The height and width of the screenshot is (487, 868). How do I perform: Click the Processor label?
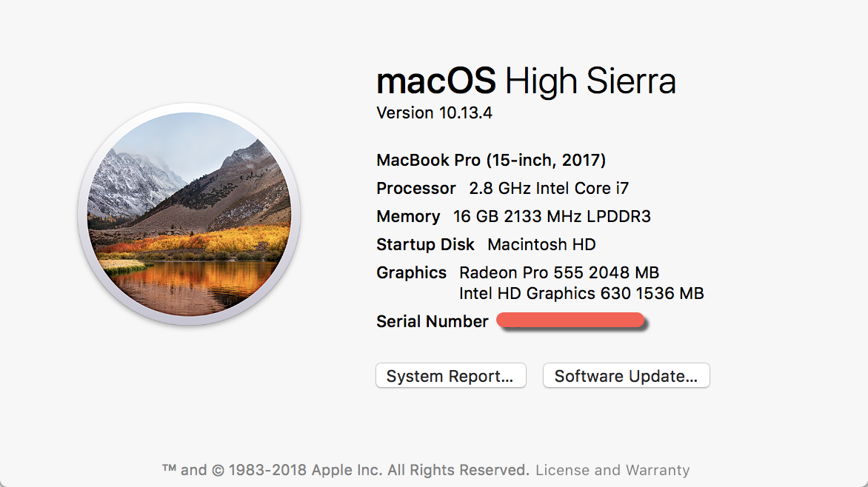pyautogui.click(x=415, y=188)
